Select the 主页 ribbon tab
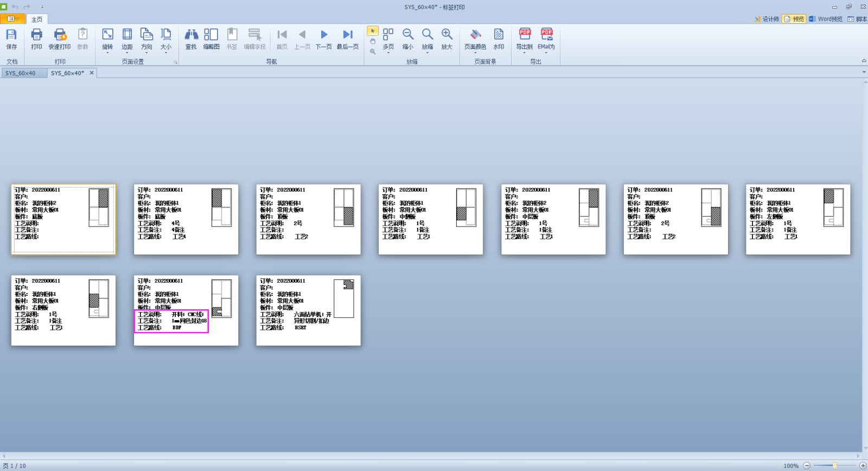The height and width of the screenshot is (471, 868). click(37, 20)
